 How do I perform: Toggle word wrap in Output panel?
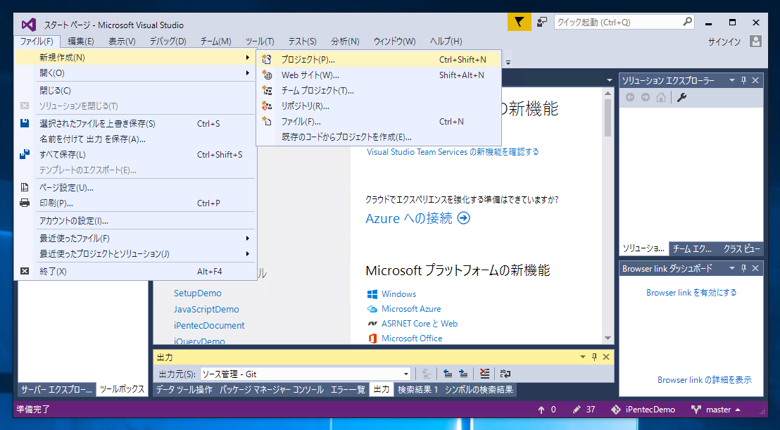click(x=505, y=374)
